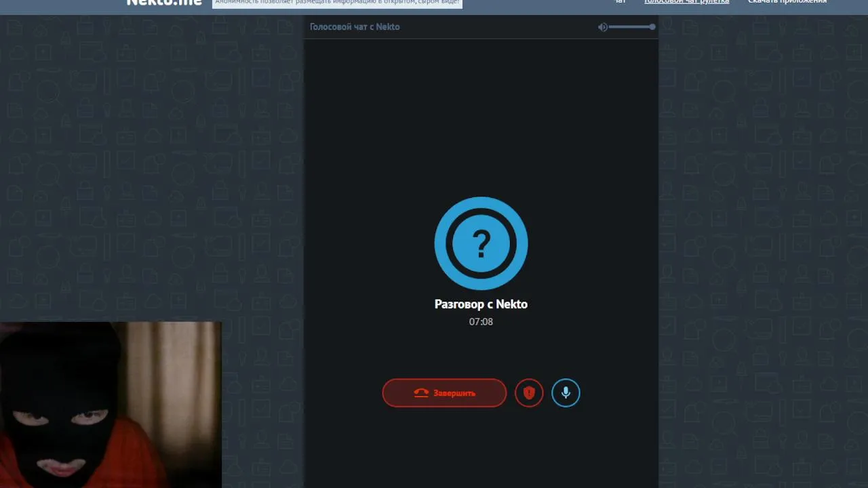This screenshot has height=488, width=868.
Task: Click the 07:08 call timer
Action: (481, 322)
